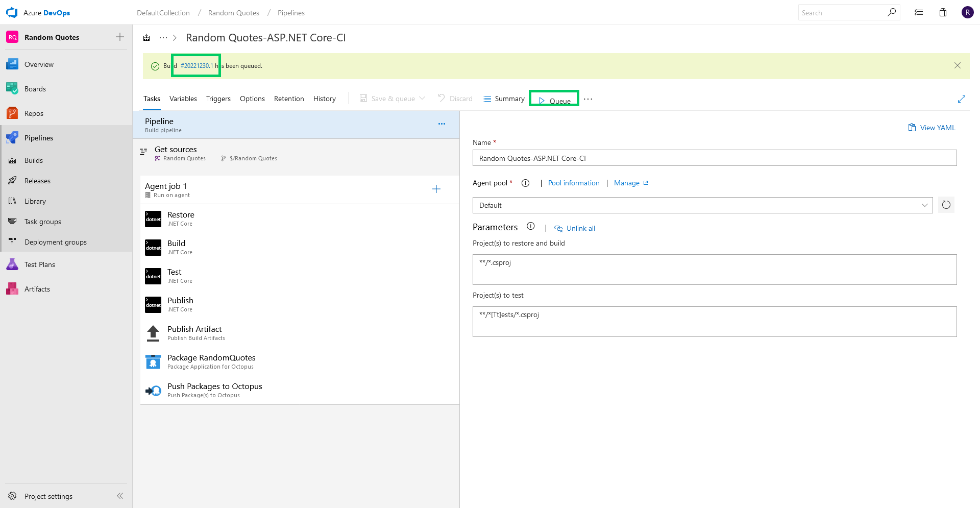The width and height of the screenshot is (980, 508).
Task: Click Random Quotes in top breadcrumb
Action: pyautogui.click(x=234, y=13)
